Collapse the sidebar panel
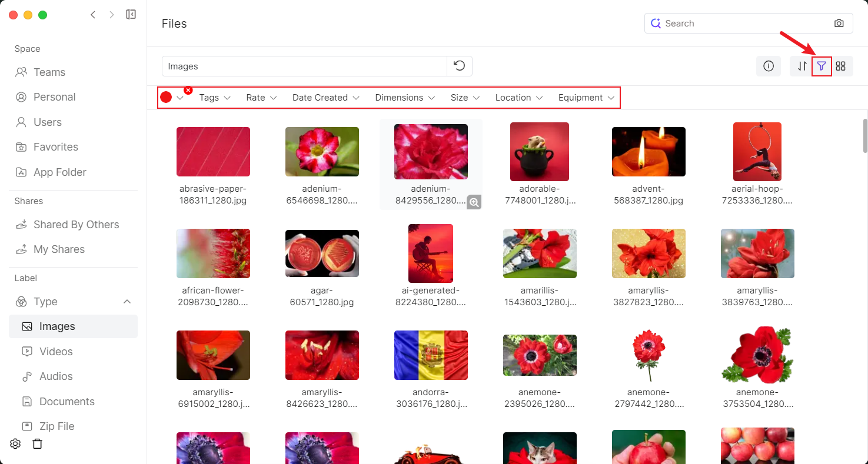The height and width of the screenshot is (464, 868). tap(131, 15)
